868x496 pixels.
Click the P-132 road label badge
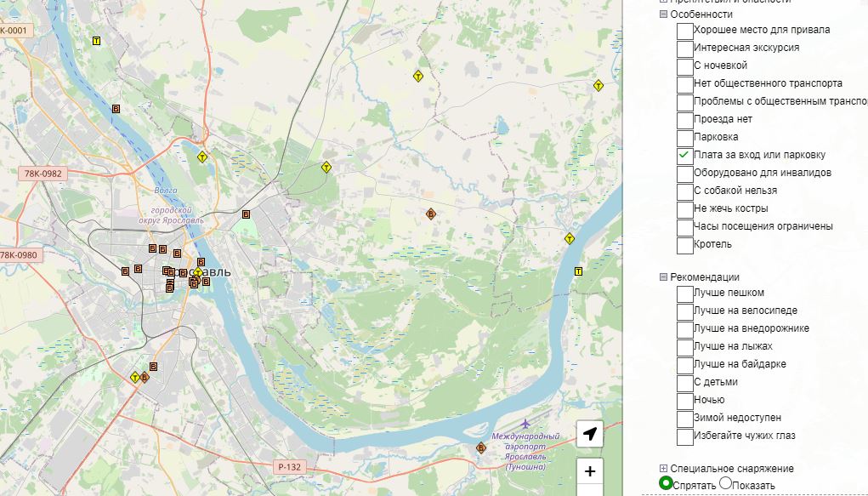pyautogui.click(x=289, y=467)
